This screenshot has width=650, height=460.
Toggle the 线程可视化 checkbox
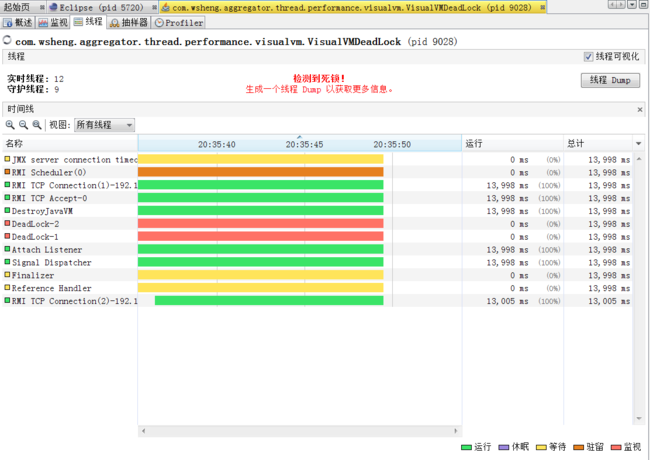[588, 57]
